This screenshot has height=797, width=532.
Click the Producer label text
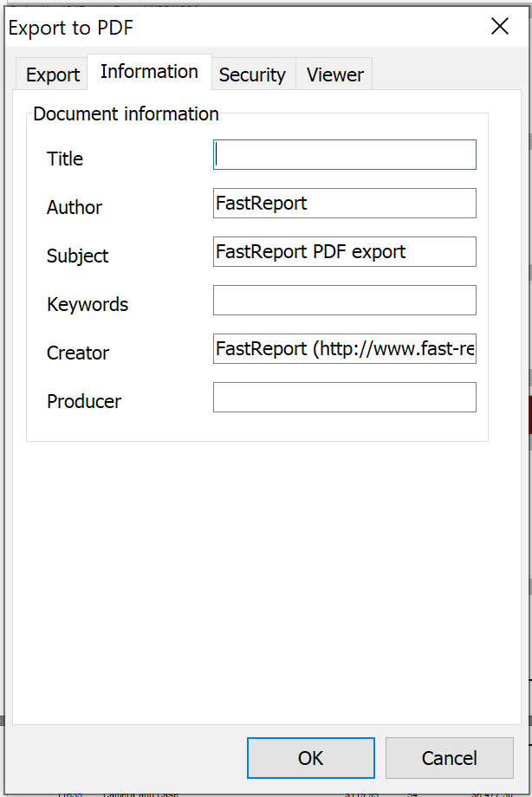pos(84,402)
